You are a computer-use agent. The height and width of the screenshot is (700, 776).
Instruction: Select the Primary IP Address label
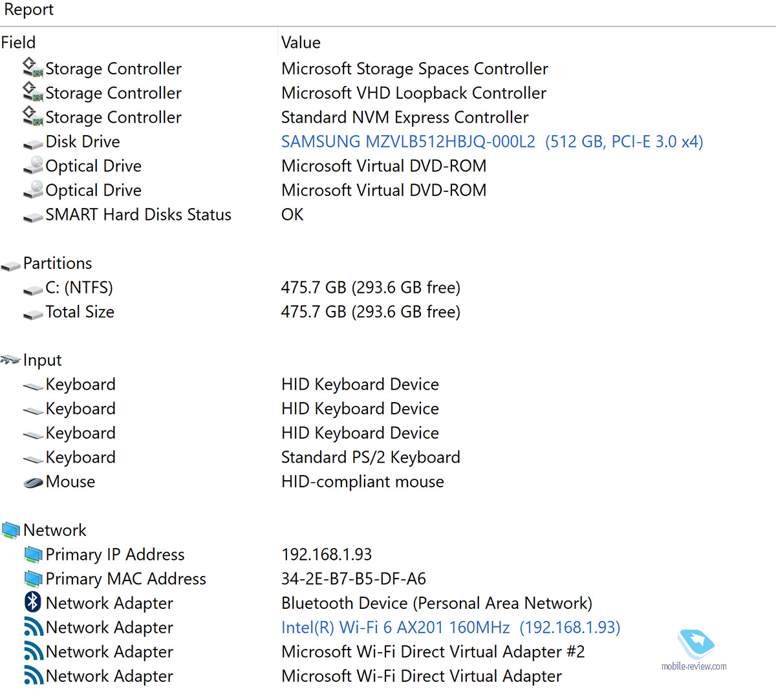(115, 555)
